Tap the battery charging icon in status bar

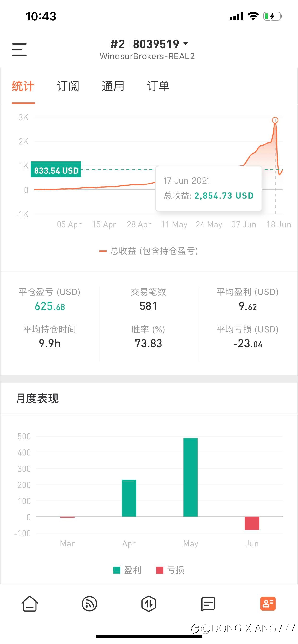pyautogui.click(x=273, y=17)
